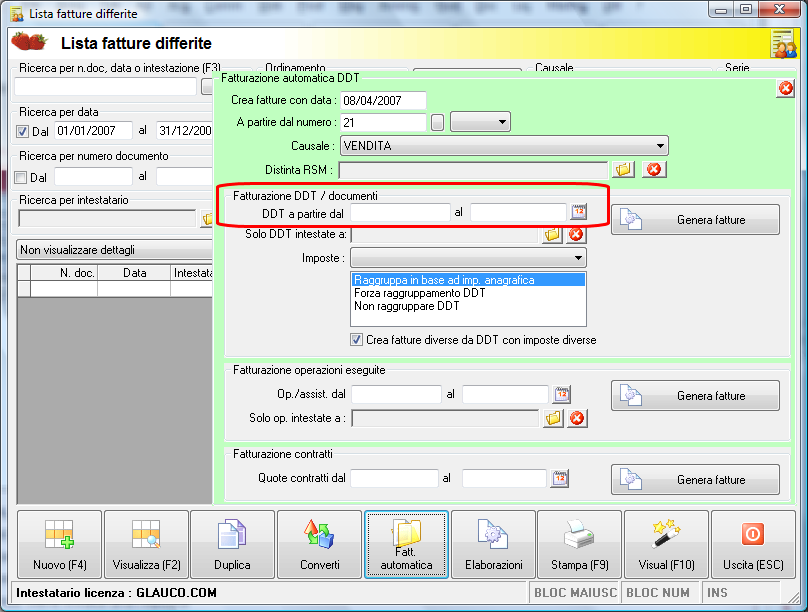Toggle the Dal checkbox under Ricerca per data

[22, 131]
